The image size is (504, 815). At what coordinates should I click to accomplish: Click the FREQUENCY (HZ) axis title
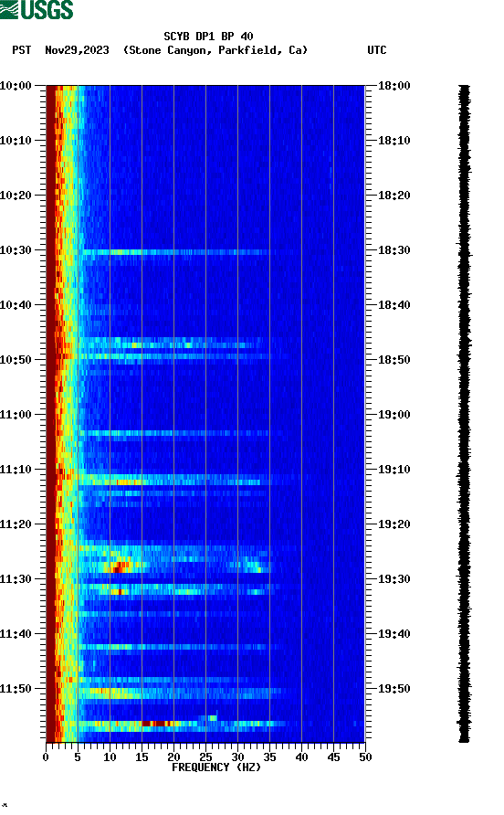coord(216,767)
